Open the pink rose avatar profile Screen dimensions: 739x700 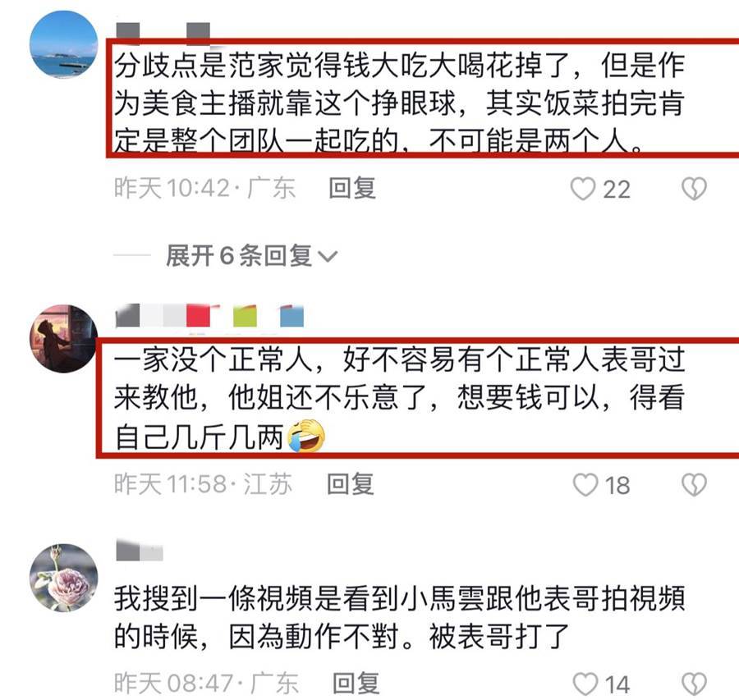point(63,578)
